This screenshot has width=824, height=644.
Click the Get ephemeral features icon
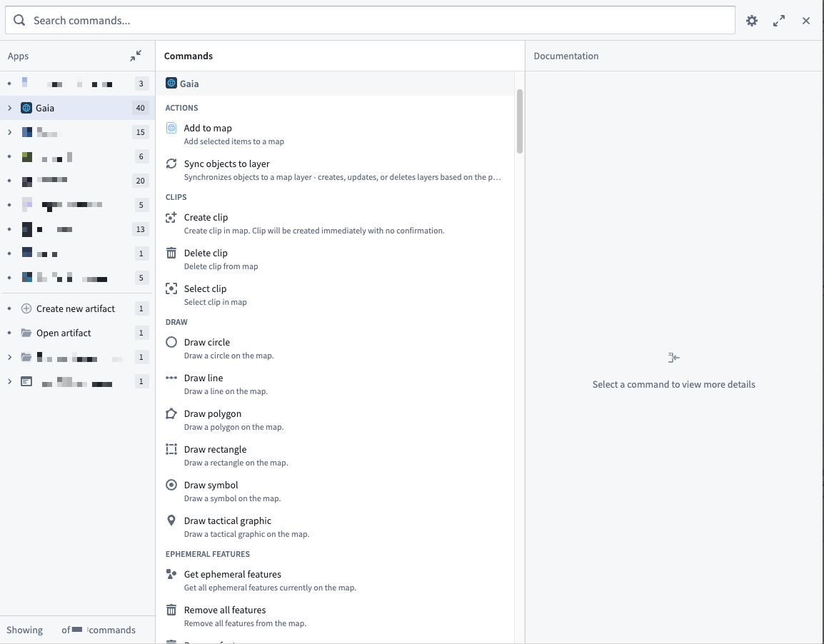(171, 573)
